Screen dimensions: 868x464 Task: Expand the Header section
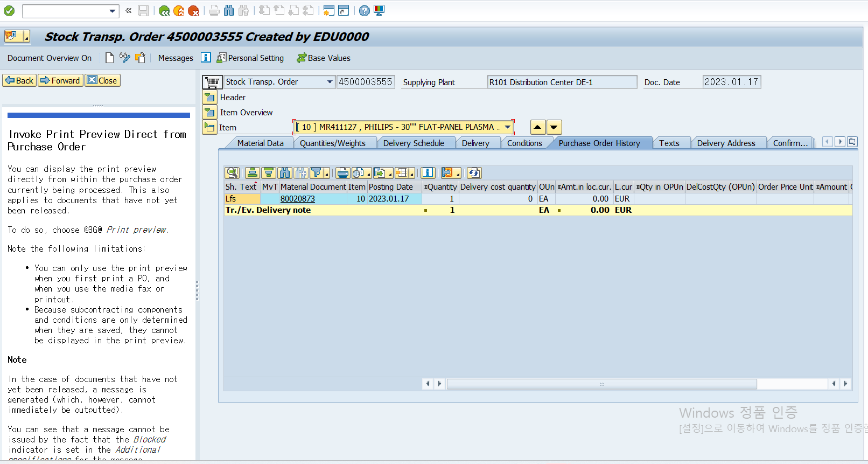tap(209, 98)
